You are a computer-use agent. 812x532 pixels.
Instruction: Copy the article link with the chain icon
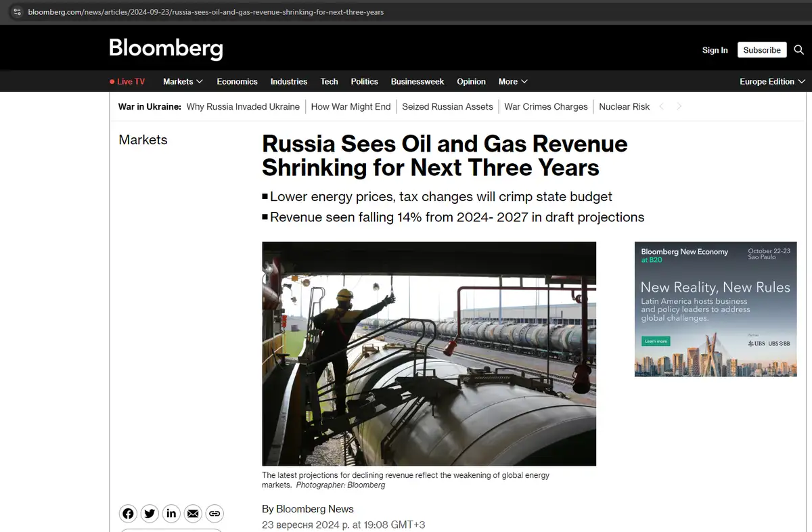click(x=215, y=514)
